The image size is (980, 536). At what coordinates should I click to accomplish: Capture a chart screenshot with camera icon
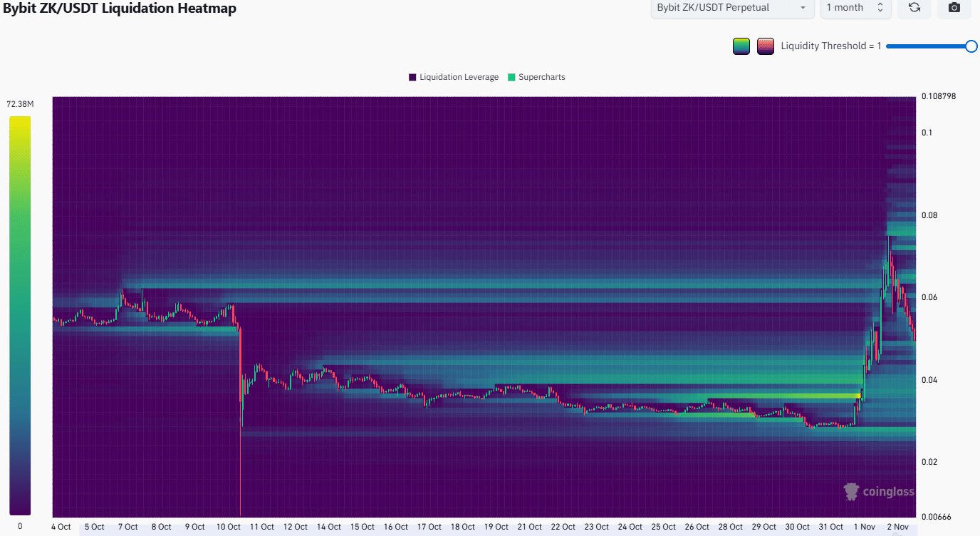954,9
